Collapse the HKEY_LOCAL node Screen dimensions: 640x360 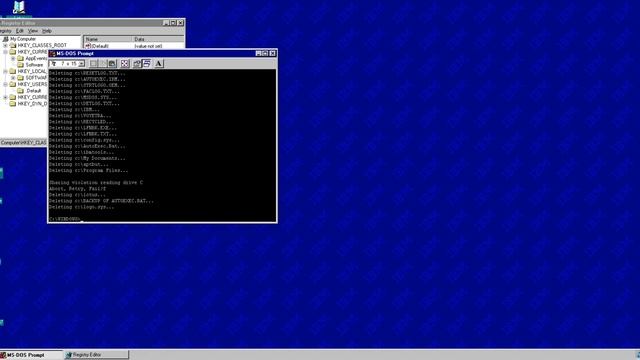tap(5, 71)
